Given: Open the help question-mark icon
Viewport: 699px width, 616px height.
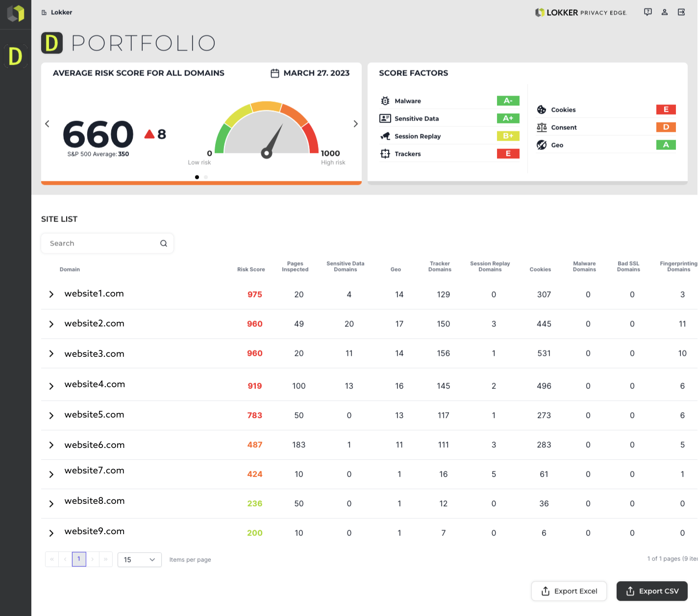Looking at the screenshot, I should 648,12.
